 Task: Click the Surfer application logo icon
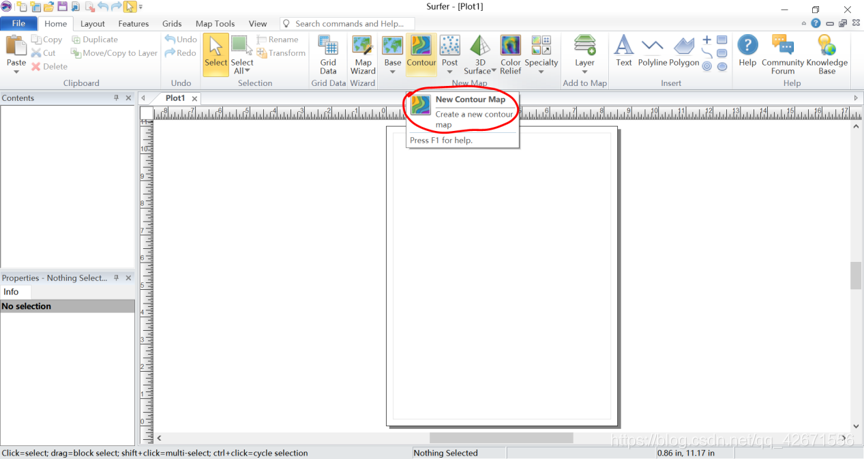click(6, 7)
